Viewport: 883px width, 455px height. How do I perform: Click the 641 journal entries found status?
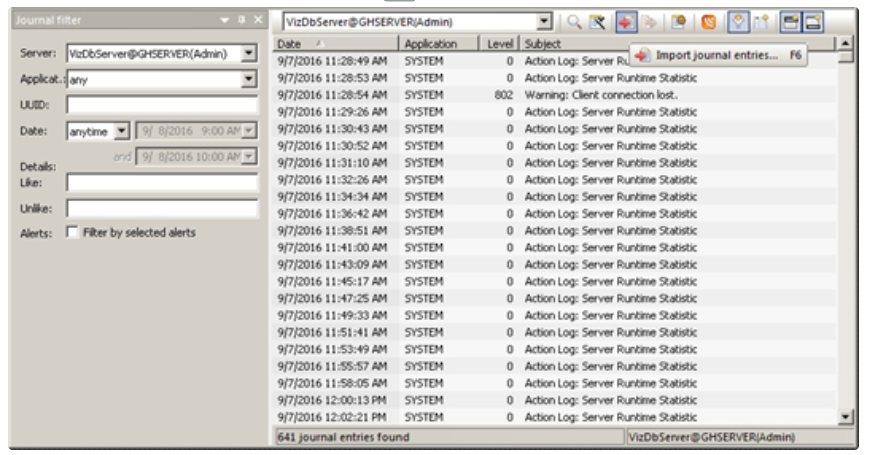point(344,437)
